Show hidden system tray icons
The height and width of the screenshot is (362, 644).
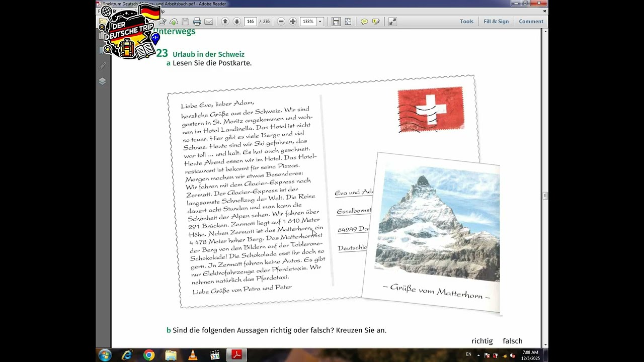click(478, 355)
